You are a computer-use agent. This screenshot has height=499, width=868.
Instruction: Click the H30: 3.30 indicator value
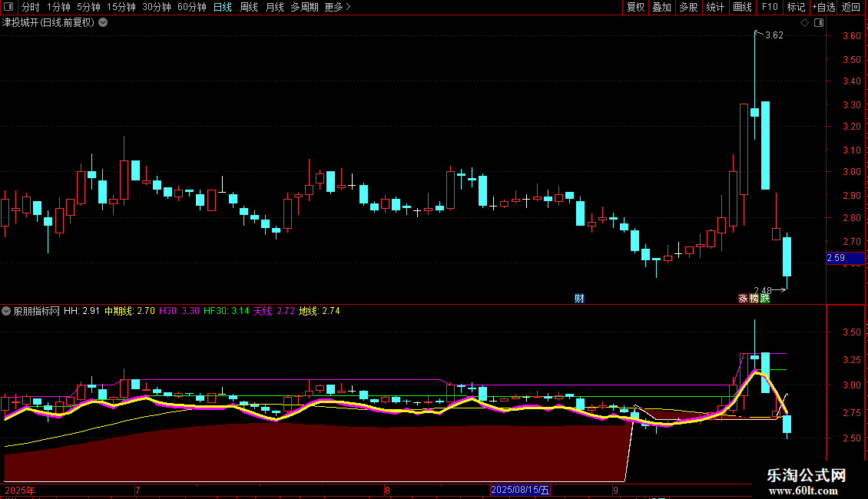click(x=179, y=311)
